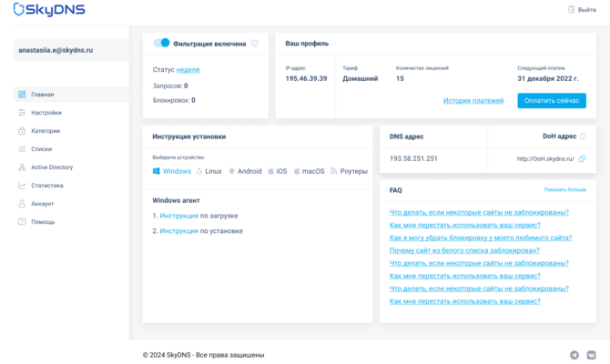Click the DoH URL text
The height and width of the screenshot is (364, 610).
point(545,158)
